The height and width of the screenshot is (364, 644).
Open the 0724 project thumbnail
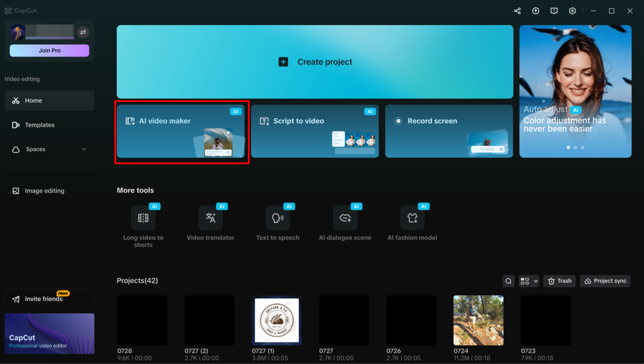[x=478, y=320]
